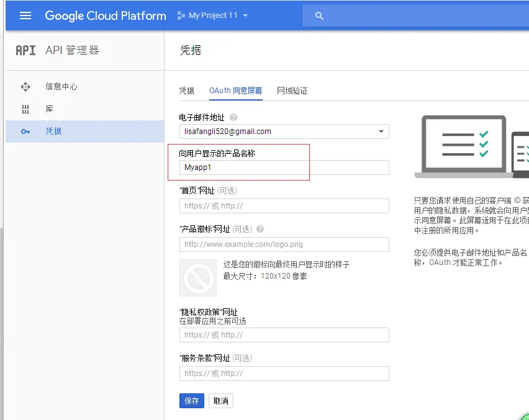Click the product logo URL field
The width and height of the screenshot is (529, 420).
coord(284,244)
